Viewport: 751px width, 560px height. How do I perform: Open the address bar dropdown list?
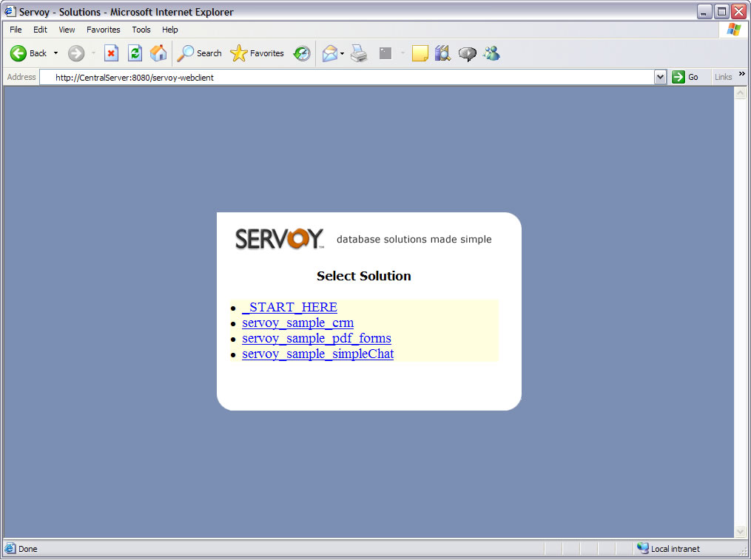tap(661, 77)
